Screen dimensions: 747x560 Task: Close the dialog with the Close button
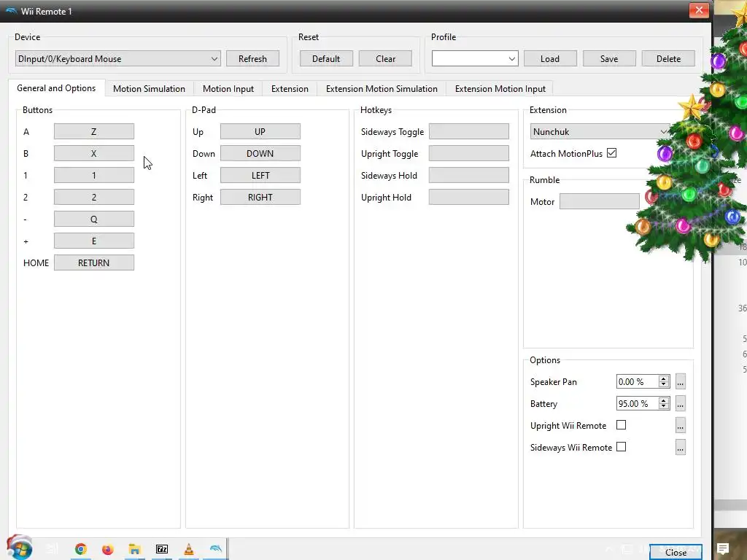(x=676, y=552)
